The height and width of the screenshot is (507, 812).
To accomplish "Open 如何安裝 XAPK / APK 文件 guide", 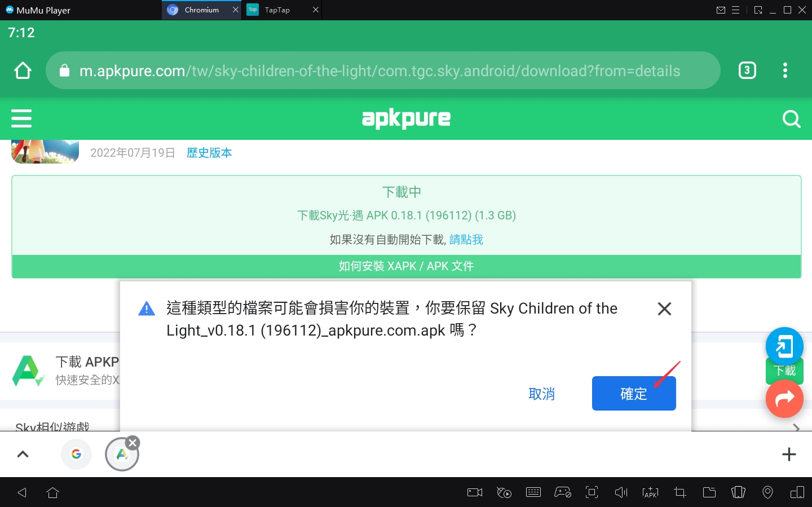I will pyautogui.click(x=407, y=266).
